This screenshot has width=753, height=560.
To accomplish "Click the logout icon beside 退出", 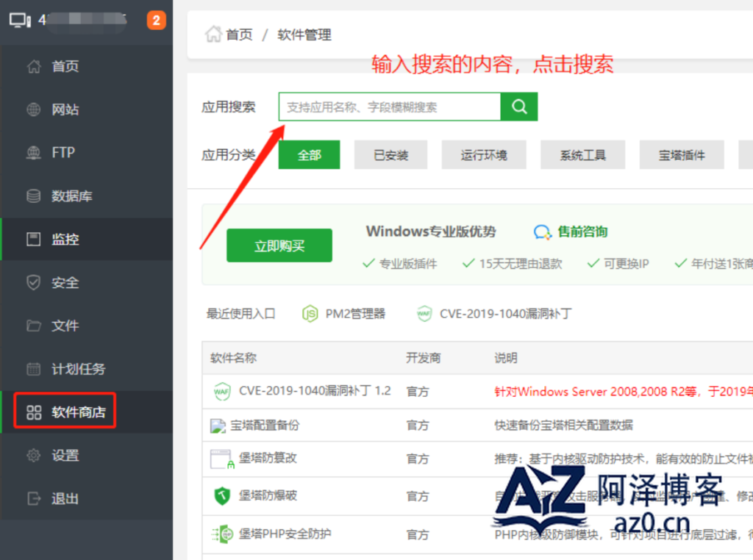I will pyautogui.click(x=34, y=498).
